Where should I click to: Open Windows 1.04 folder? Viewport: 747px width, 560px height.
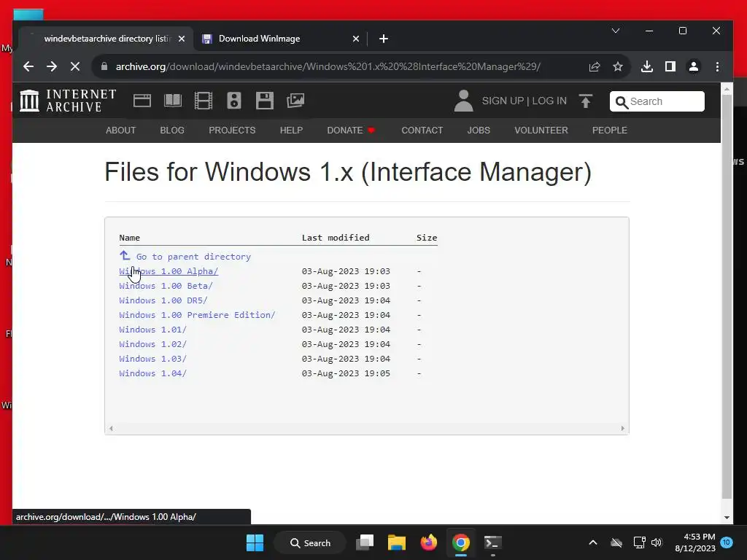click(153, 373)
